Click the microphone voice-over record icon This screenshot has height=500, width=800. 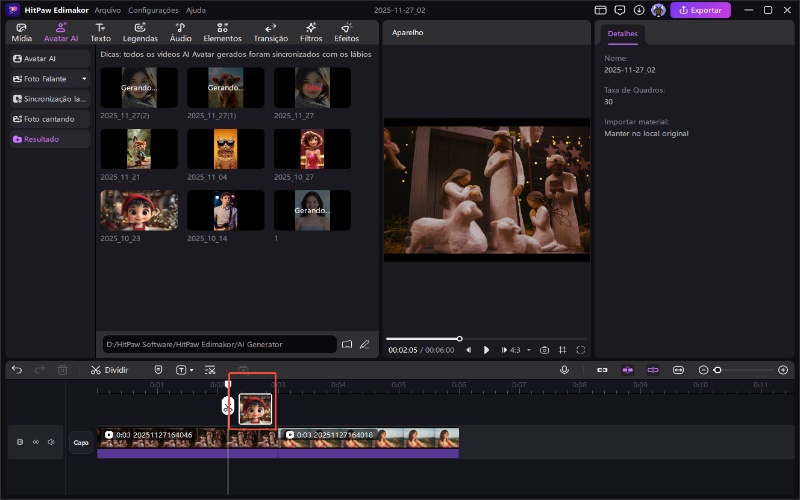pyautogui.click(x=564, y=369)
